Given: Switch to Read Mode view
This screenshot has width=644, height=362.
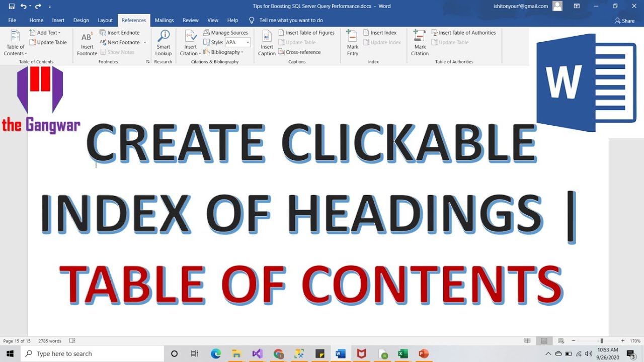Looking at the screenshot, I should 527,341.
